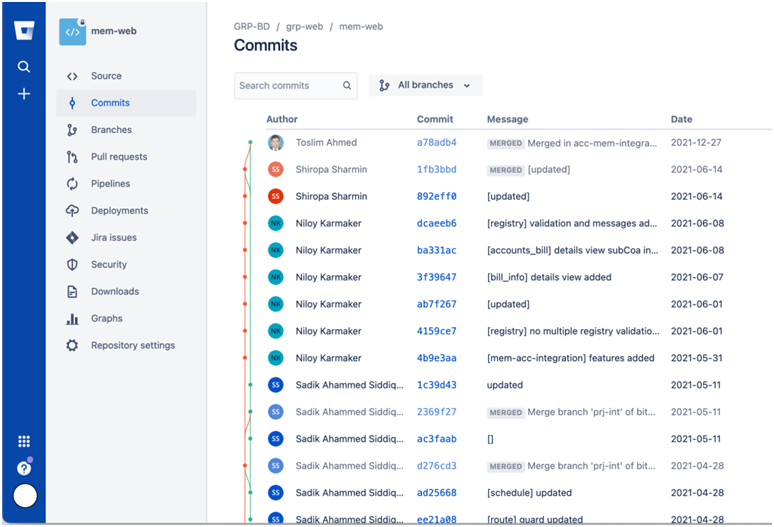The image size is (774, 527).
Task: Click the avatar beside commit 1c39d43
Action: (x=275, y=385)
